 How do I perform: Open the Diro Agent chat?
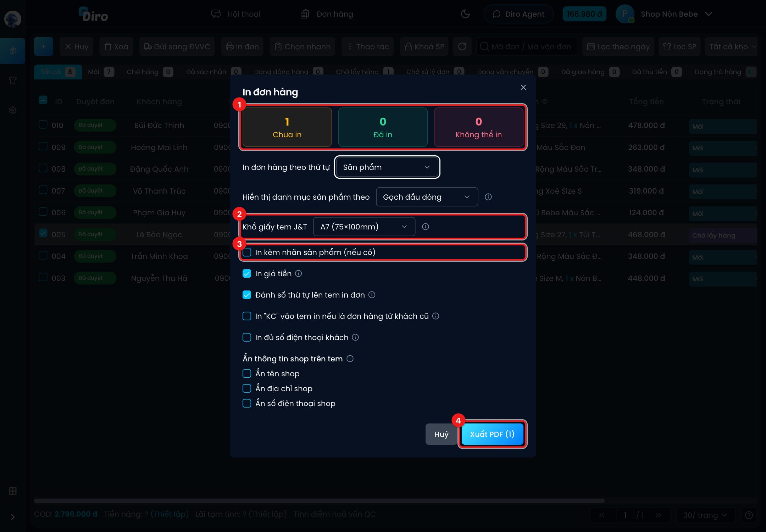518,14
